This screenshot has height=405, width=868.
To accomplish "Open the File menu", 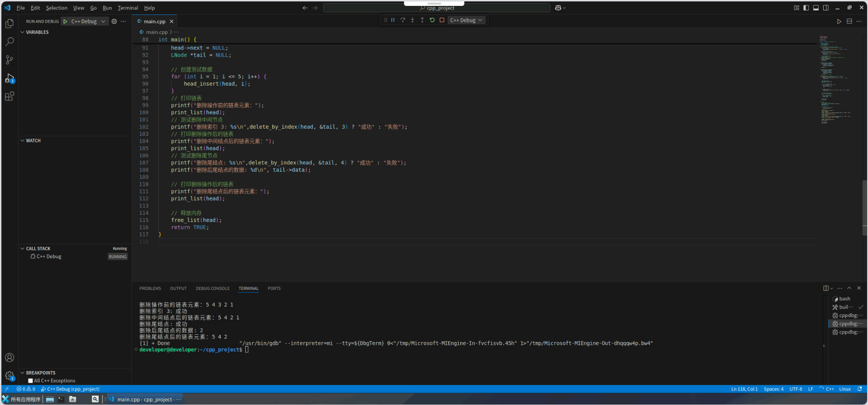I will tap(21, 8).
